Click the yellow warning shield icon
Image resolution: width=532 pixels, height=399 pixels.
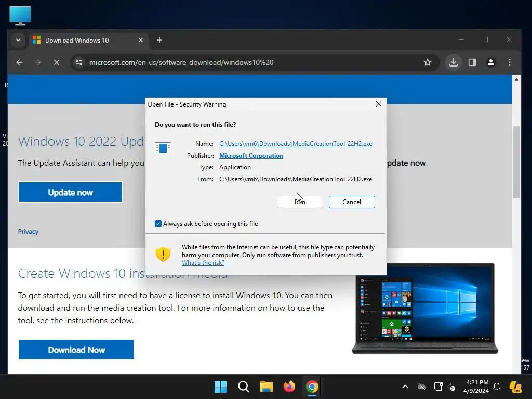click(x=163, y=254)
